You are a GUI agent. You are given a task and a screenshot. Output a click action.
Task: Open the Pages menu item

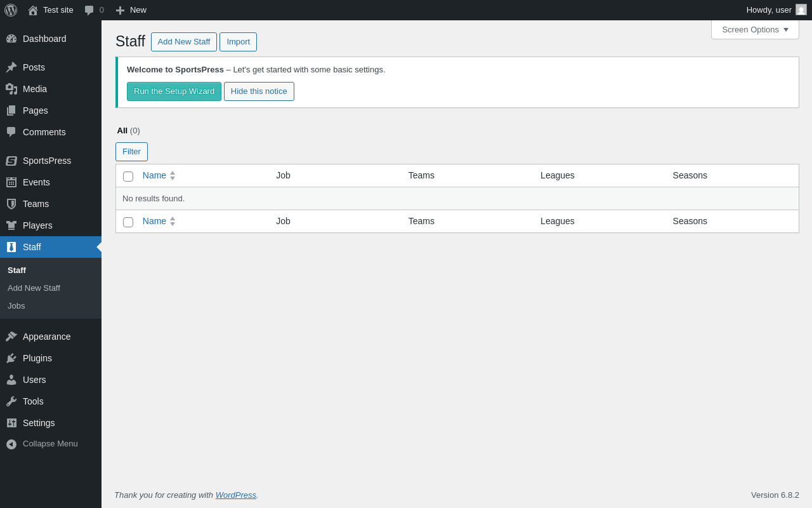51,110
